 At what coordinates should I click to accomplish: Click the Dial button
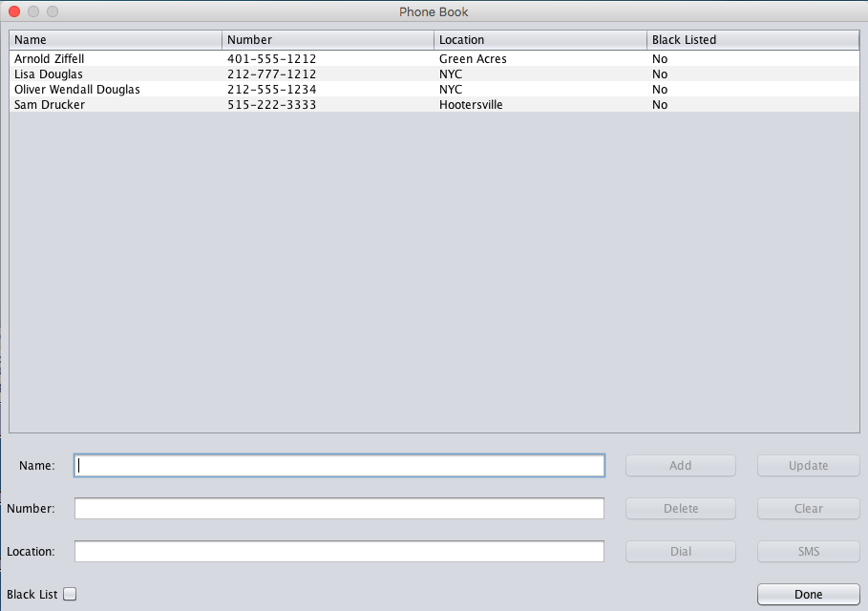[680, 551]
